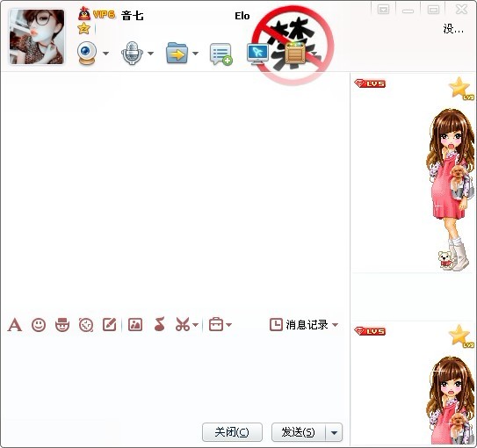Insert a picture with the image icon

(135, 324)
